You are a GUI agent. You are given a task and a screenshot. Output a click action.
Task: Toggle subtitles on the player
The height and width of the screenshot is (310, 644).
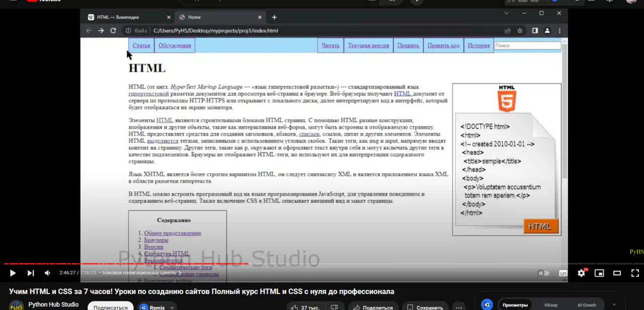(563, 273)
